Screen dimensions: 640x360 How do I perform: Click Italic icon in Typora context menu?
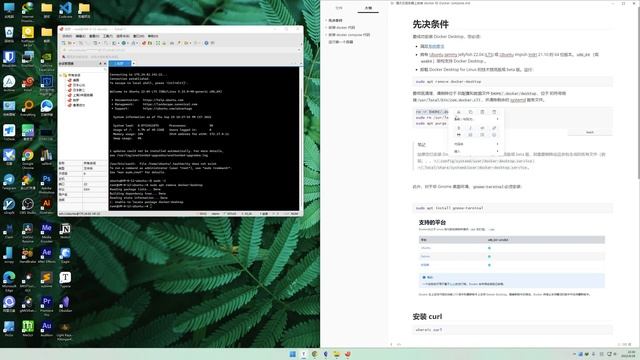click(470, 128)
